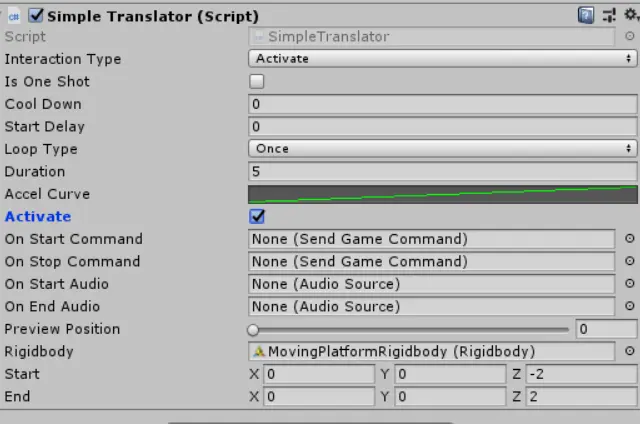Viewport: 640px width, 424px height.
Task: Uncheck the Activate checkbox
Action: (x=257, y=216)
